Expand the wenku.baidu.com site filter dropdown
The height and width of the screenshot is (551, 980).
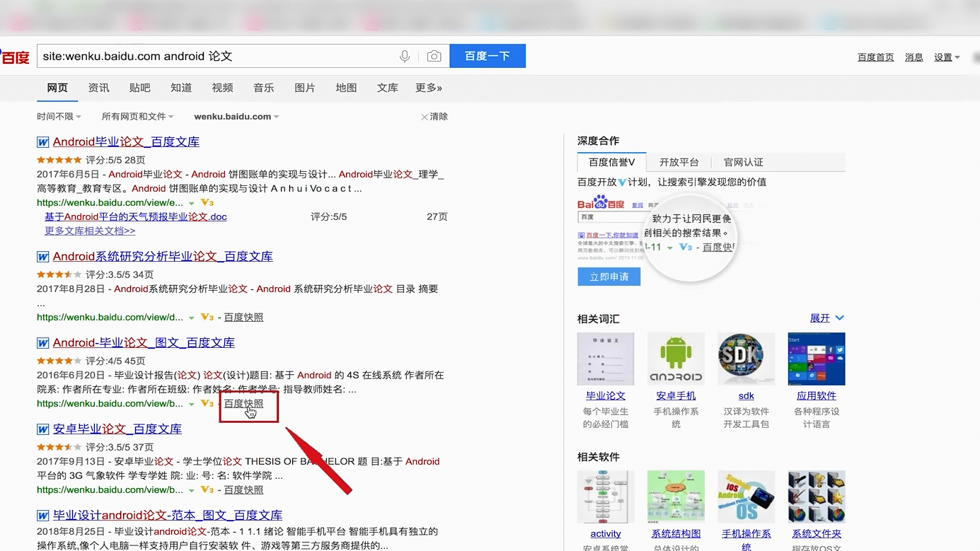pyautogui.click(x=236, y=117)
